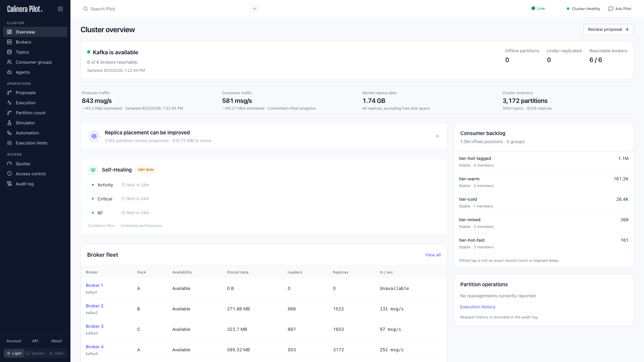Open Ask Pilot chat
Viewport: 644px width, 362px height.
click(x=620, y=9)
